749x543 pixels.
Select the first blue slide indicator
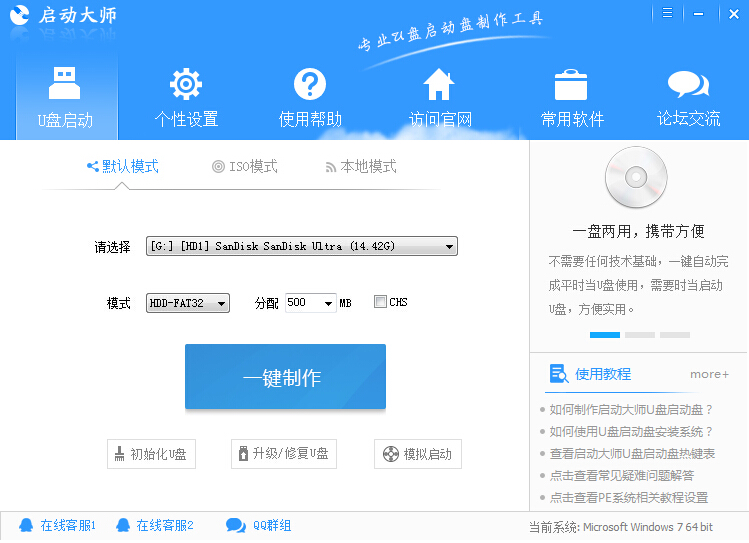605,335
